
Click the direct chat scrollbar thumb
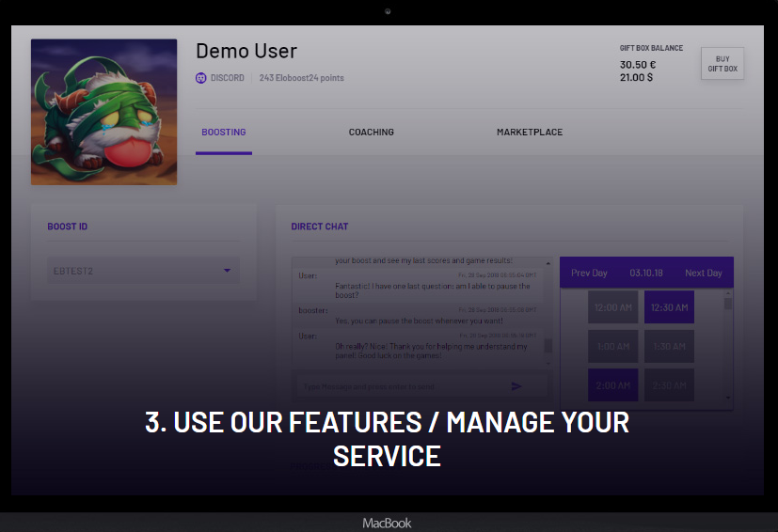(548, 345)
